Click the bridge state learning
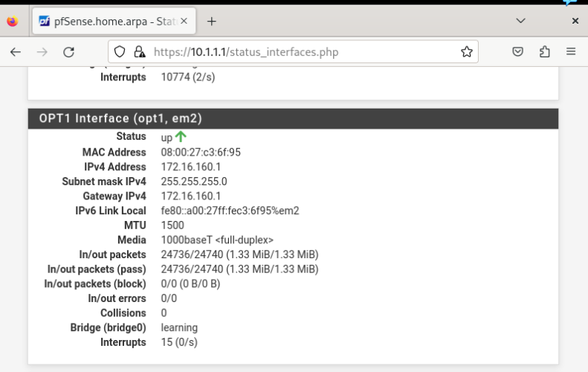Viewport: 588px width, 372px height. (179, 328)
